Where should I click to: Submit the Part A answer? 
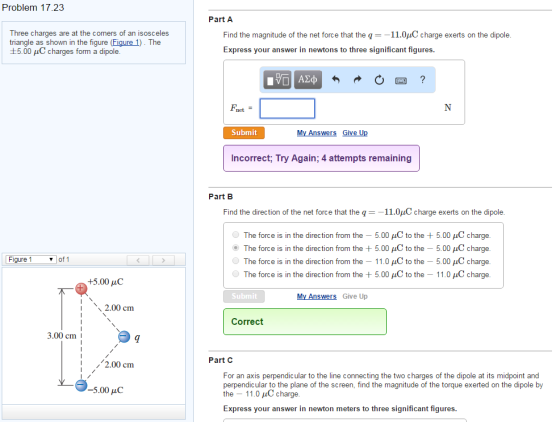(244, 132)
